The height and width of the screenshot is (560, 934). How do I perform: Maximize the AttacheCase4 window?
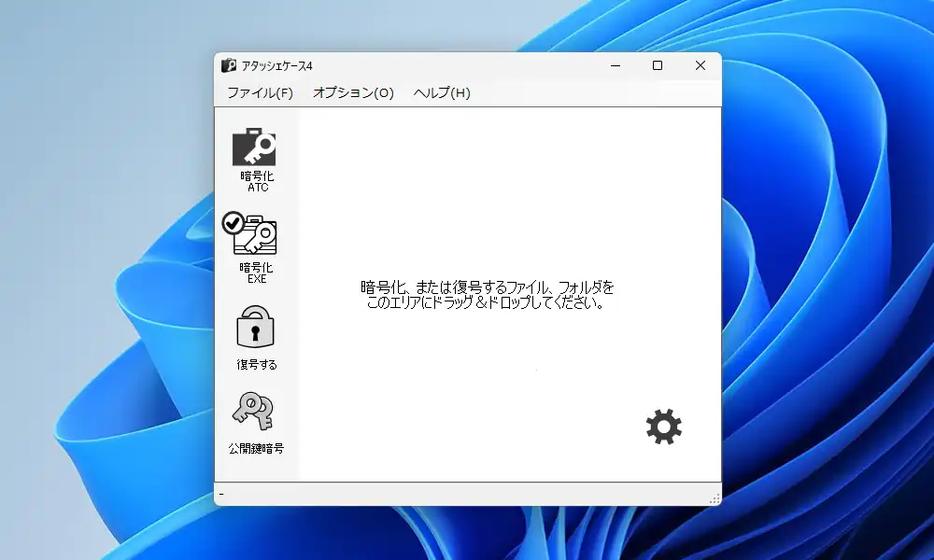[x=658, y=65]
